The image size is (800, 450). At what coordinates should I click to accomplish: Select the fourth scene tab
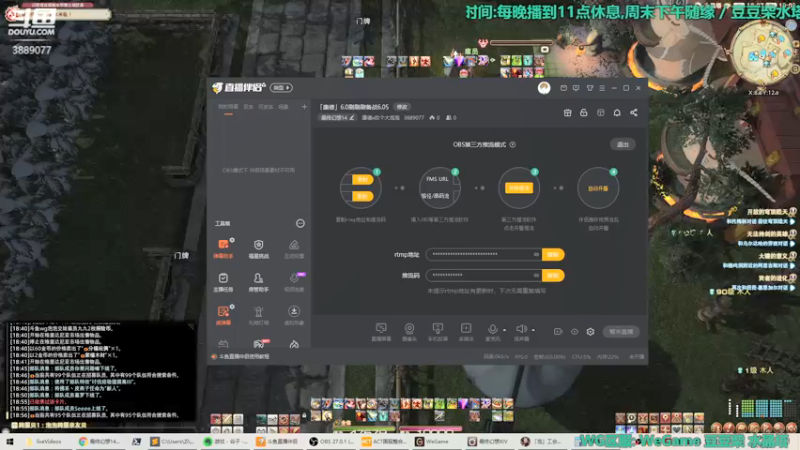pos(284,107)
